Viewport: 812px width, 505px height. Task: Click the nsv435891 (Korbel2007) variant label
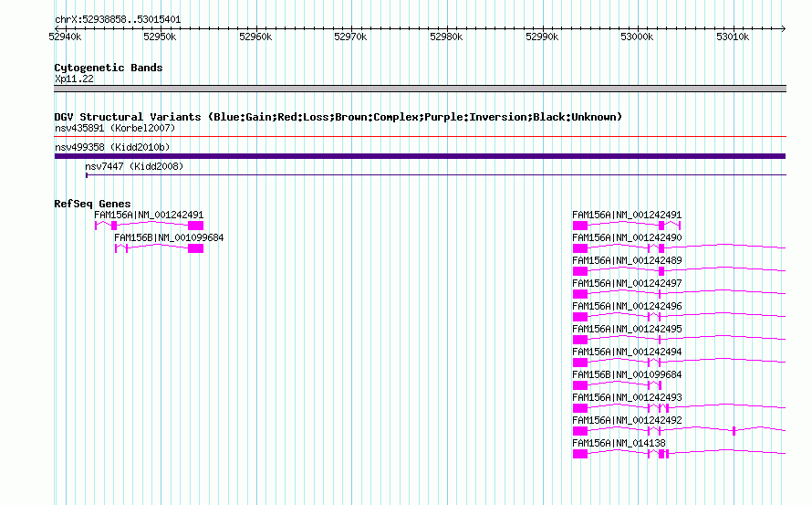115,128
